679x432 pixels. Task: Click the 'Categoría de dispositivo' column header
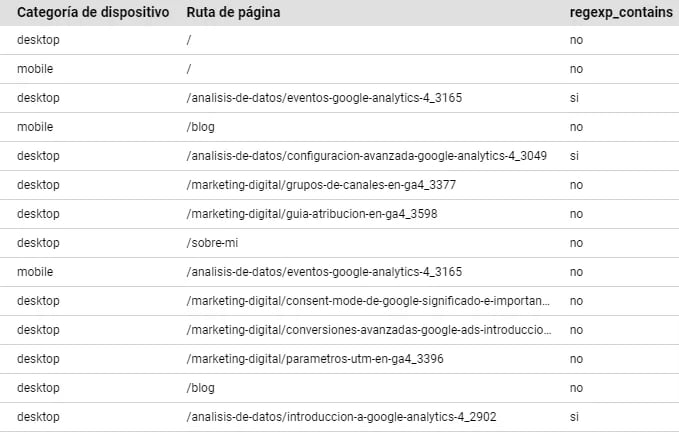pos(93,12)
